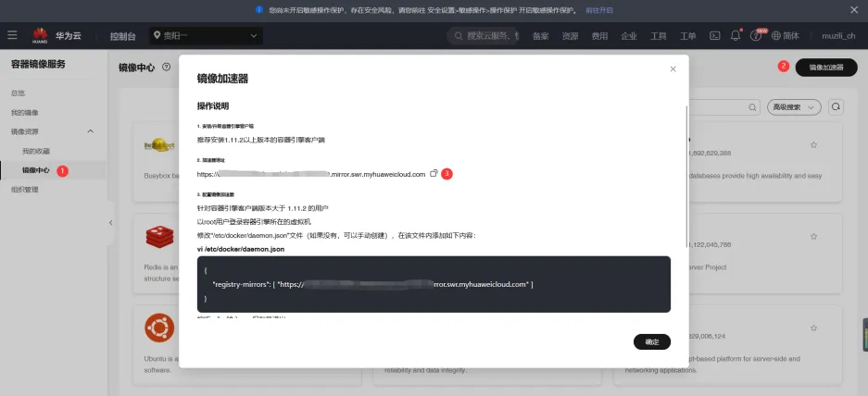Open the muzili_ch account menu
868x396 pixels.
[x=839, y=36]
